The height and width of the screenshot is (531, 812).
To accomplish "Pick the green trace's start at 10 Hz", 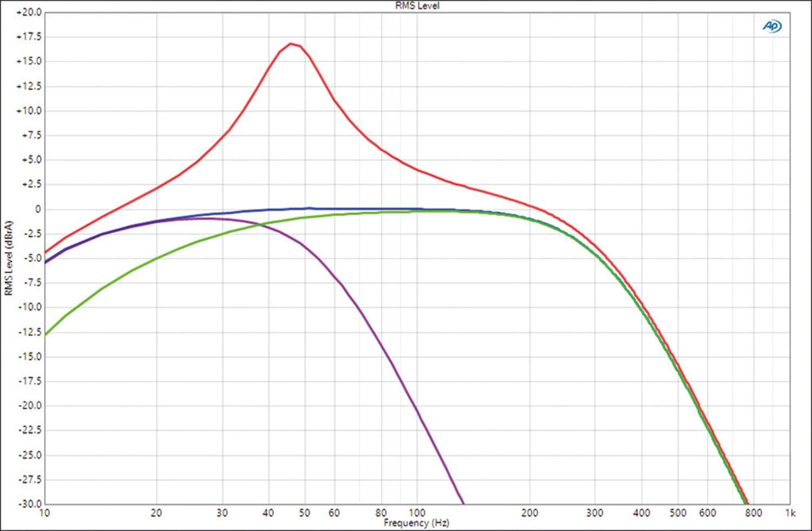I will (x=45, y=335).
